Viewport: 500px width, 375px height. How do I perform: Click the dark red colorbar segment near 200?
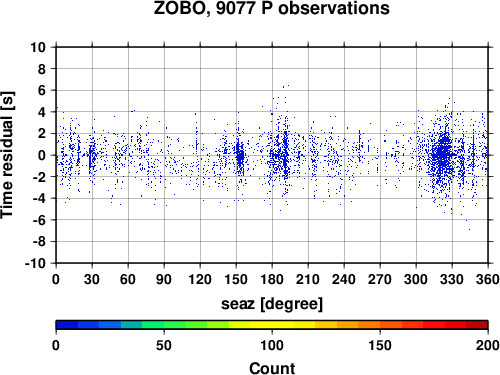tap(477, 325)
